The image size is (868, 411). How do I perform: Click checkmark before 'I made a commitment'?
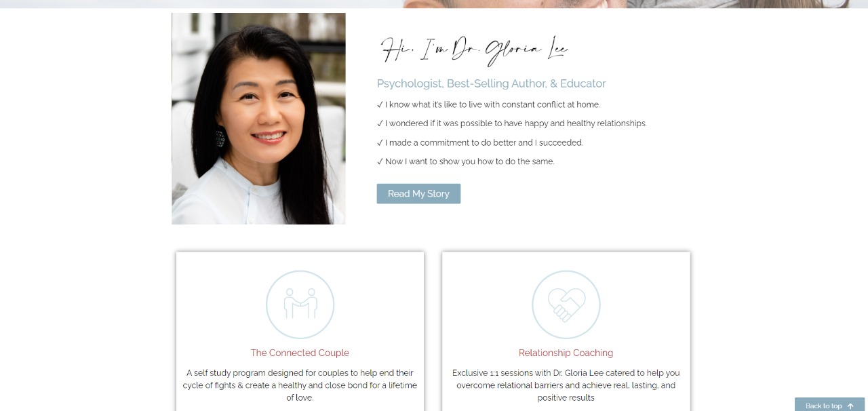coord(380,142)
